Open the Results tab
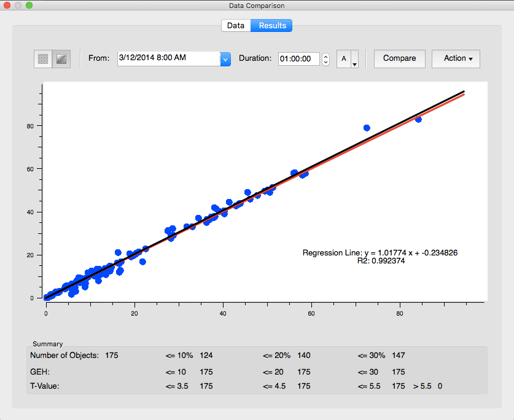514x420 pixels. click(x=272, y=26)
